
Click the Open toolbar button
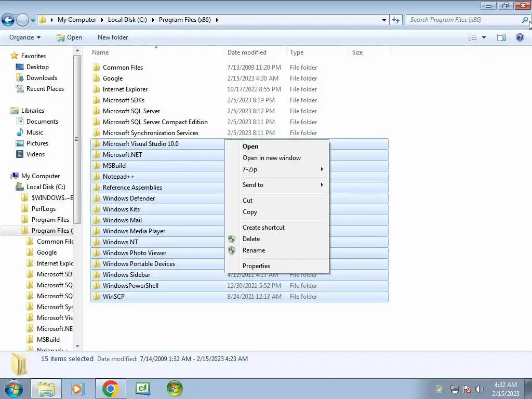[x=69, y=37]
